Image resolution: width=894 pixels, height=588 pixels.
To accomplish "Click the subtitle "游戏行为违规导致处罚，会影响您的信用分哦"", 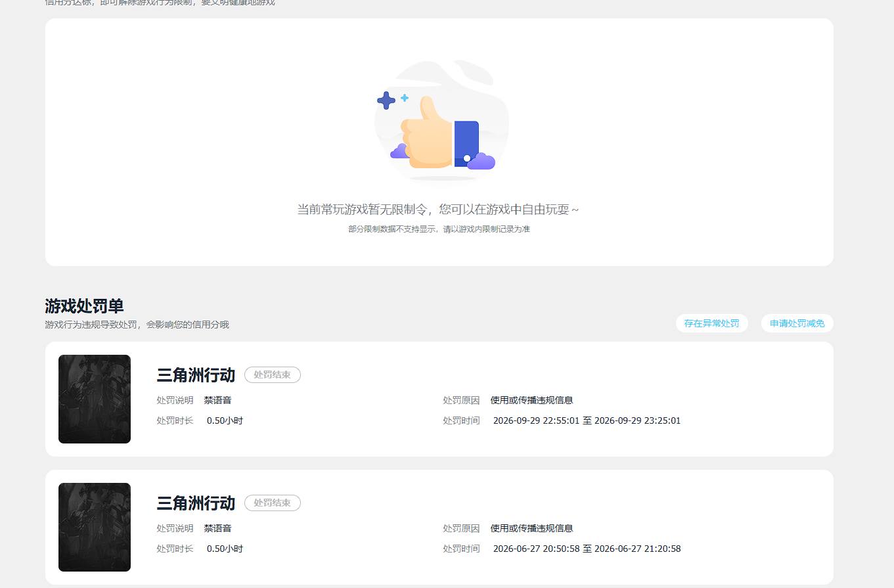I will click(x=137, y=325).
